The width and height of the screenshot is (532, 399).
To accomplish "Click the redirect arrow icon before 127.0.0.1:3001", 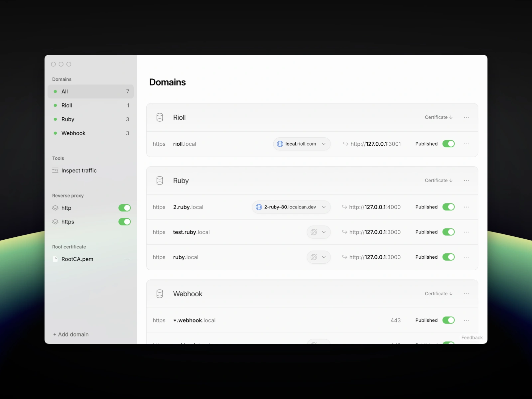I will pos(346,144).
